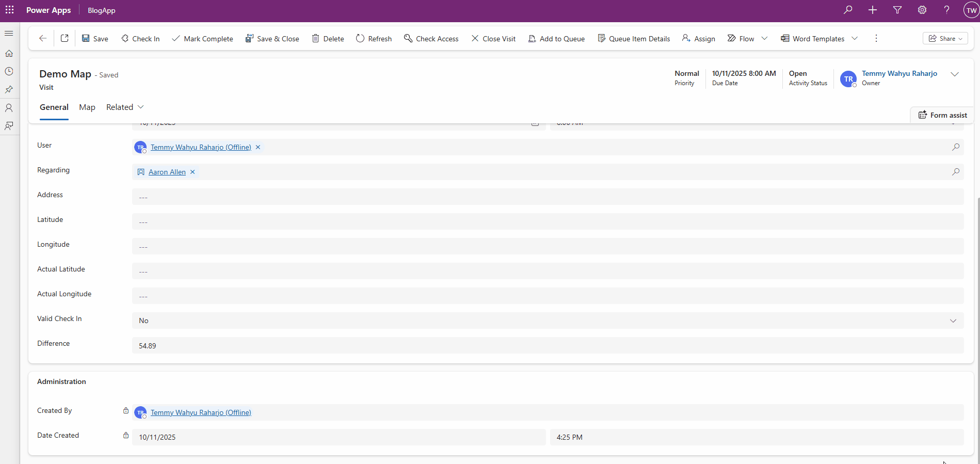Click the Share button

click(x=945, y=39)
